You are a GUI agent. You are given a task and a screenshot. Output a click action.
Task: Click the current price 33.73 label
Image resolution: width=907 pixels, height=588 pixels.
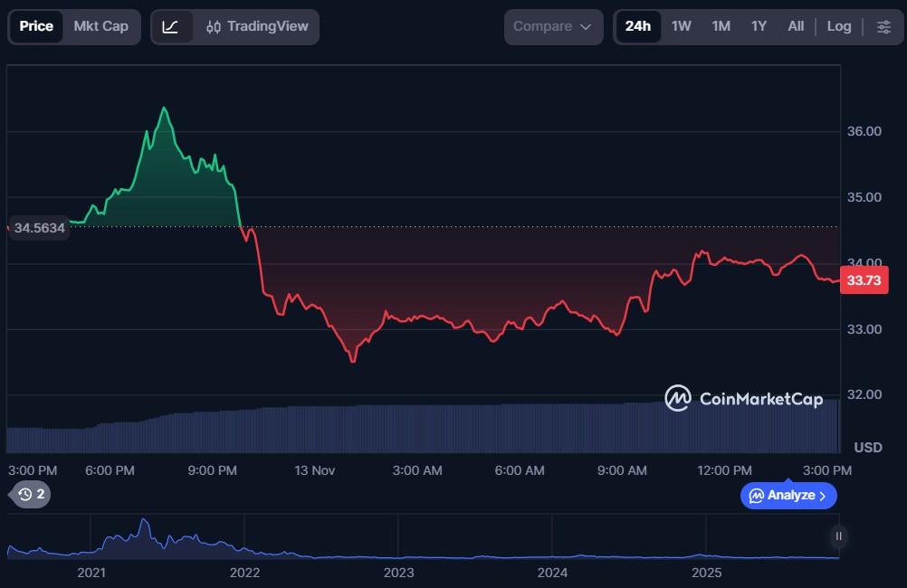pyautogui.click(x=863, y=280)
